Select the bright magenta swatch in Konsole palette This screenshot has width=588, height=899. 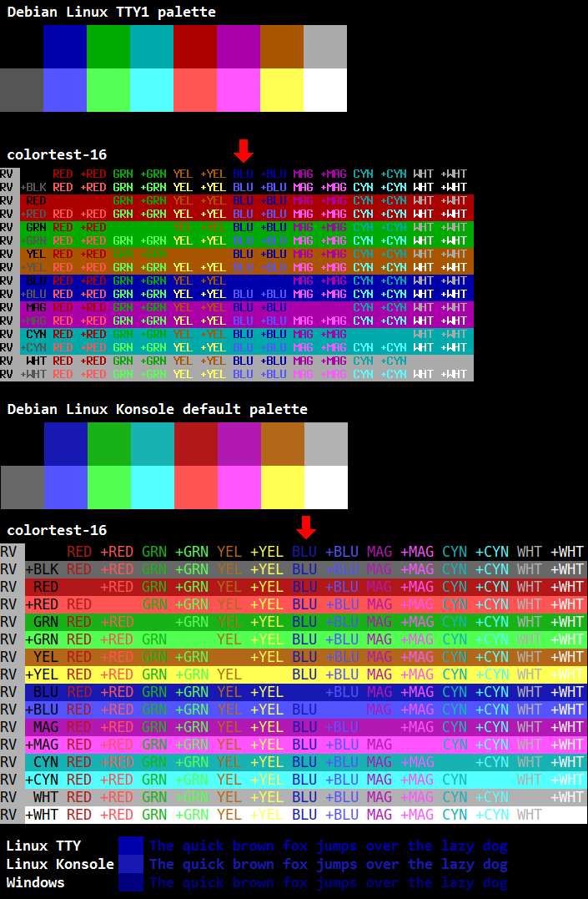coord(239,487)
